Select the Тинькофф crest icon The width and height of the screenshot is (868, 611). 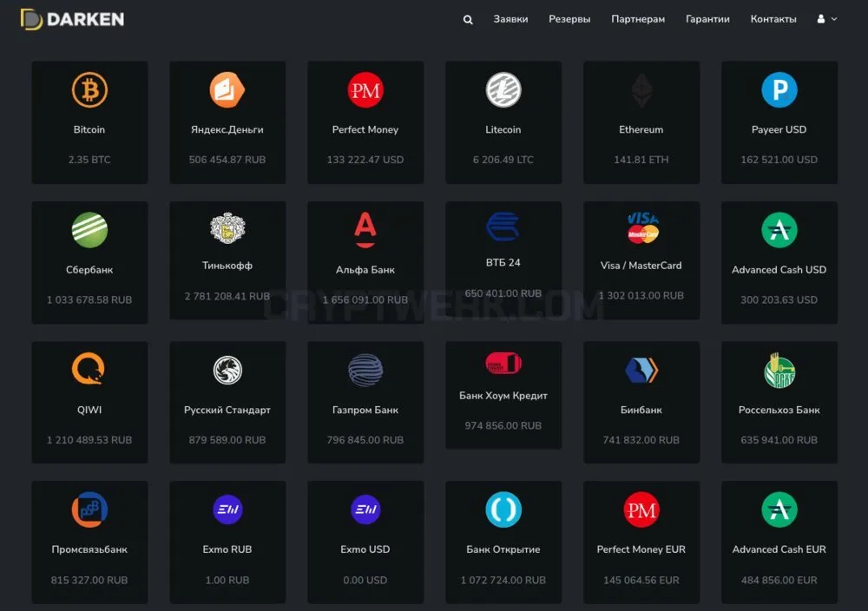coord(227,227)
